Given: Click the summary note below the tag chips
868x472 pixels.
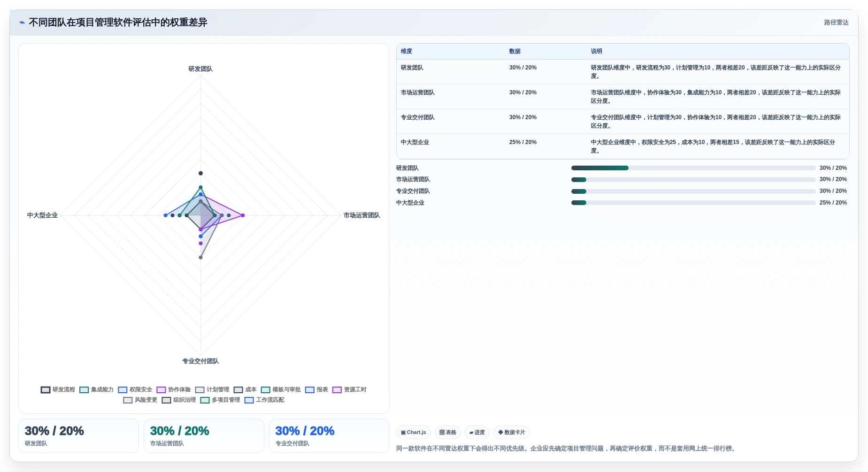Looking at the screenshot, I should click(566, 449).
